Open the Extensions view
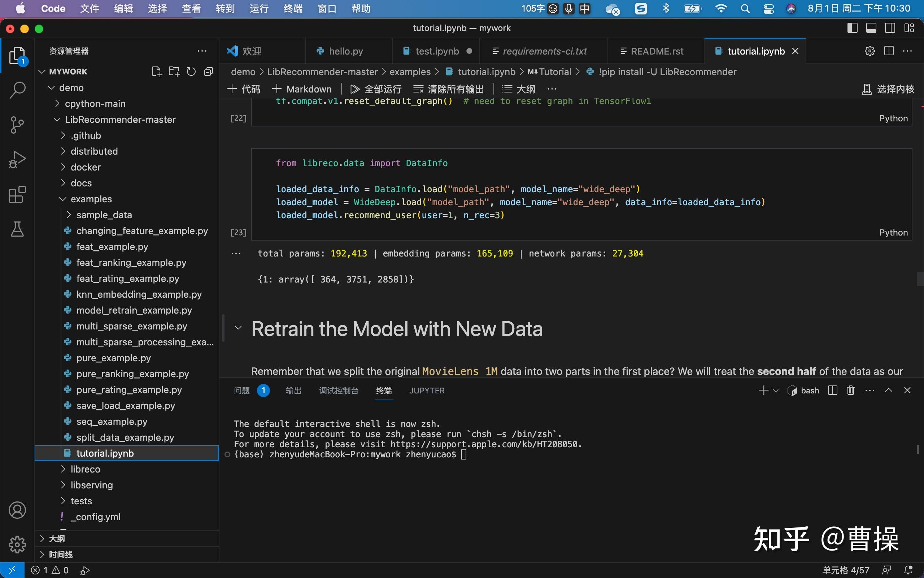The image size is (924, 578). coord(17,195)
